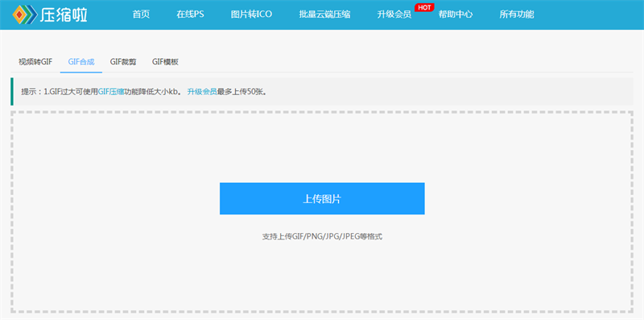Screen dimensions: 644x320
Task: Select 批量云端压缩 in top navigation
Action: 324,15
